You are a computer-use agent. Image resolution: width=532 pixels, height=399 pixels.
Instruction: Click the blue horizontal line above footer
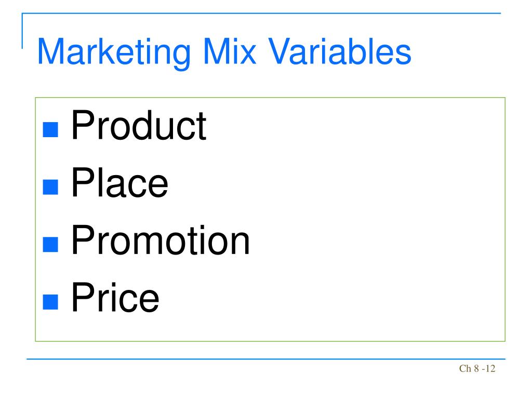[x=266, y=358]
